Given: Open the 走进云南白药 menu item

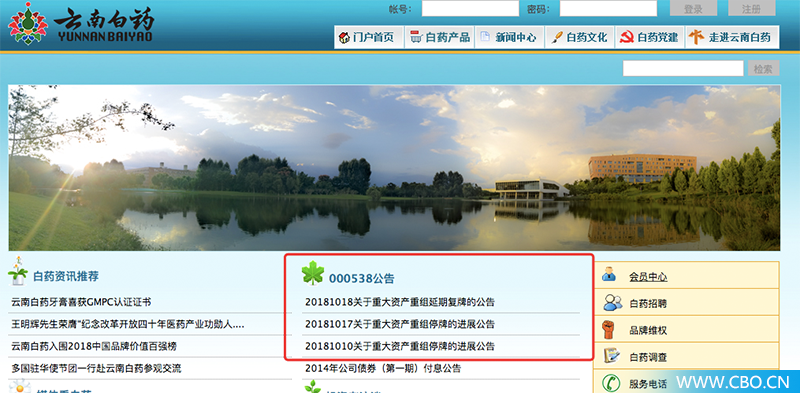Looking at the screenshot, I should tap(732, 37).
